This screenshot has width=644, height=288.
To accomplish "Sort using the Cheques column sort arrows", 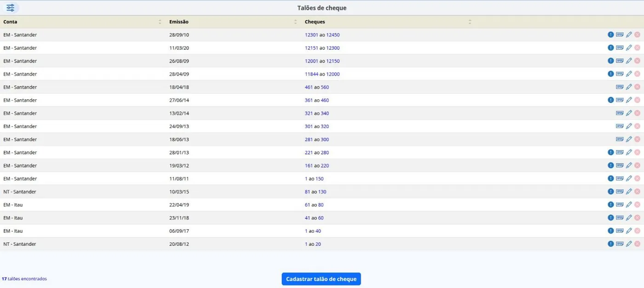I will point(470,22).
